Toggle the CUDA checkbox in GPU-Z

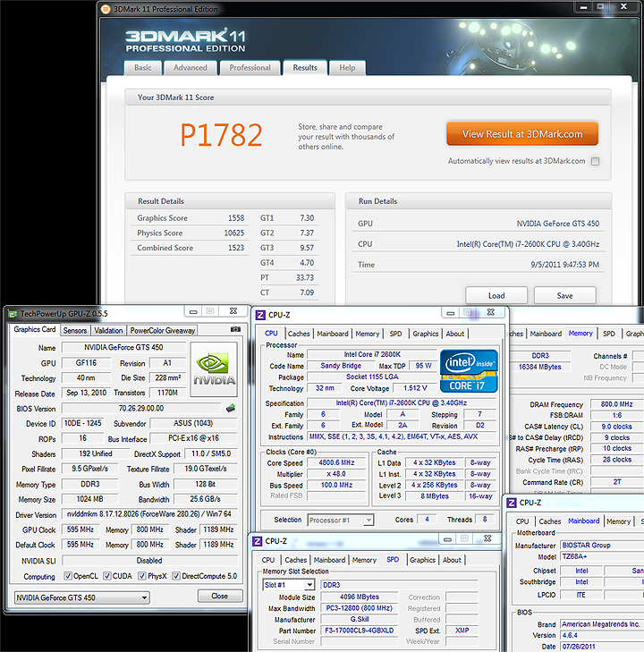pyautogui.click(x=107, y=576)
